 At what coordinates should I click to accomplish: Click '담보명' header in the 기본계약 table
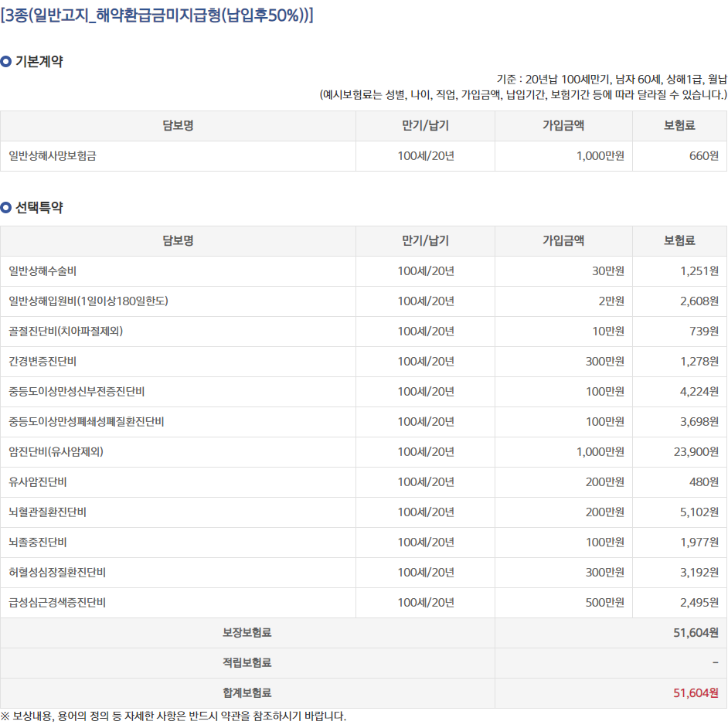[x=178, y=125]
